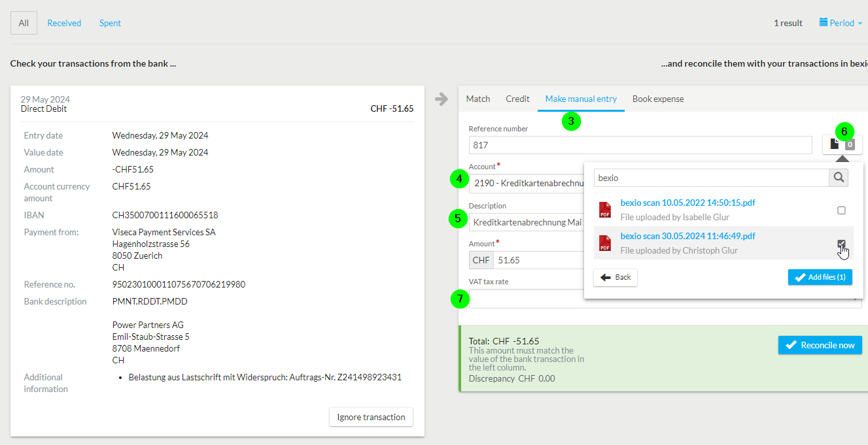This screenshot has height=445, width=868.
Task: Click the gray arrow between the columns
Action: pyautogui.click(x=442, y=99)
